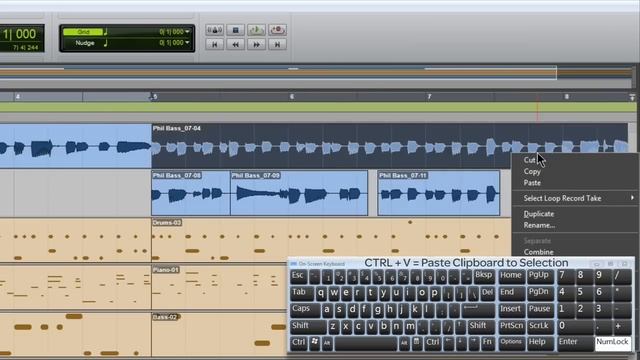
Task: Choose Copy from the context menu
Action: [532, 171]
